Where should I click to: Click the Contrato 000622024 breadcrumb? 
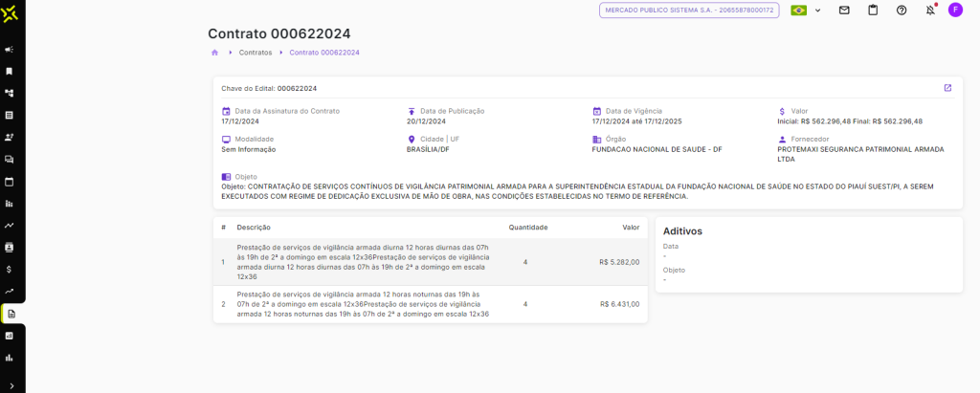pyautogui.click(x=324, y=53)
